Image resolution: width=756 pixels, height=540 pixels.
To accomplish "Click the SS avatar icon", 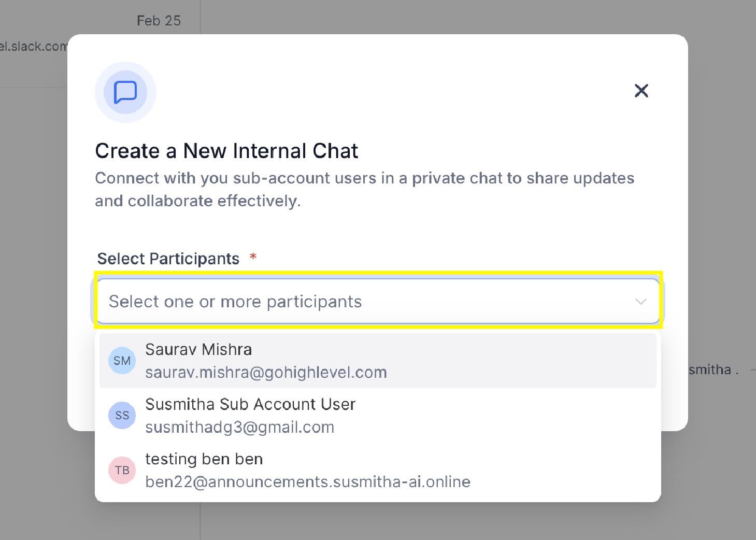I will click(122, 416).
